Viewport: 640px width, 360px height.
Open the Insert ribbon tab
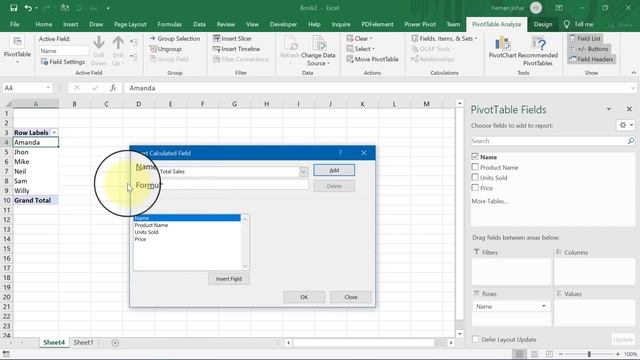coord(71,24)
